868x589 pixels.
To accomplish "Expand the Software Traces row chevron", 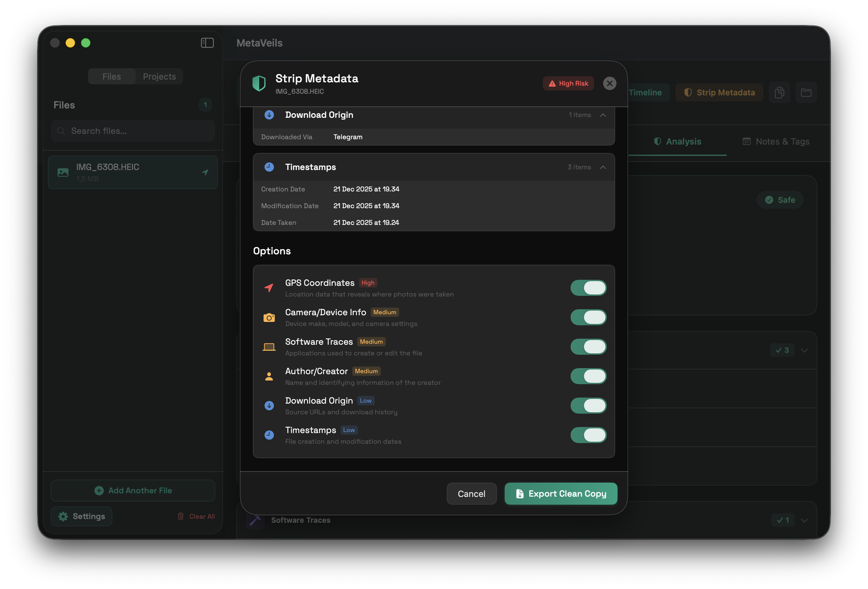I will tap(804, 520).
